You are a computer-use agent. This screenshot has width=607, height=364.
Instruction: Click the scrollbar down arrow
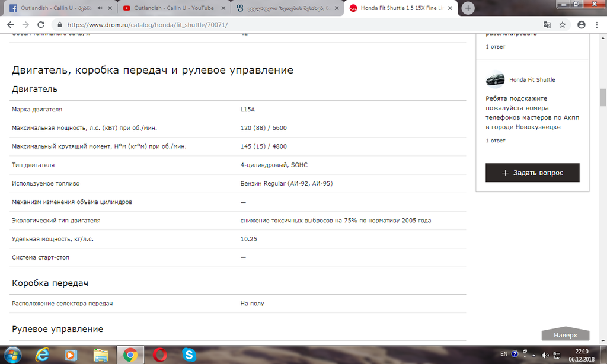(603, 341)
